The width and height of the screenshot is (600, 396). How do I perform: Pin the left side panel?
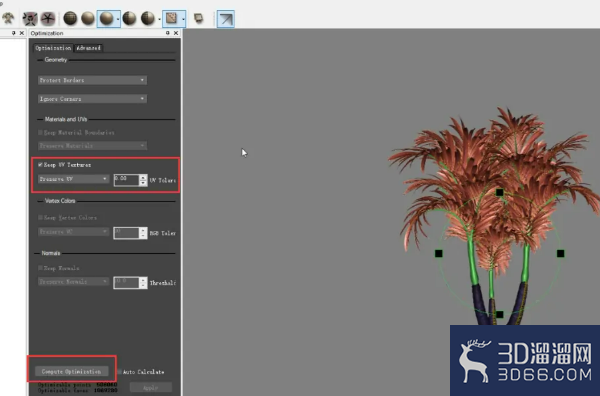click(13, 33)
